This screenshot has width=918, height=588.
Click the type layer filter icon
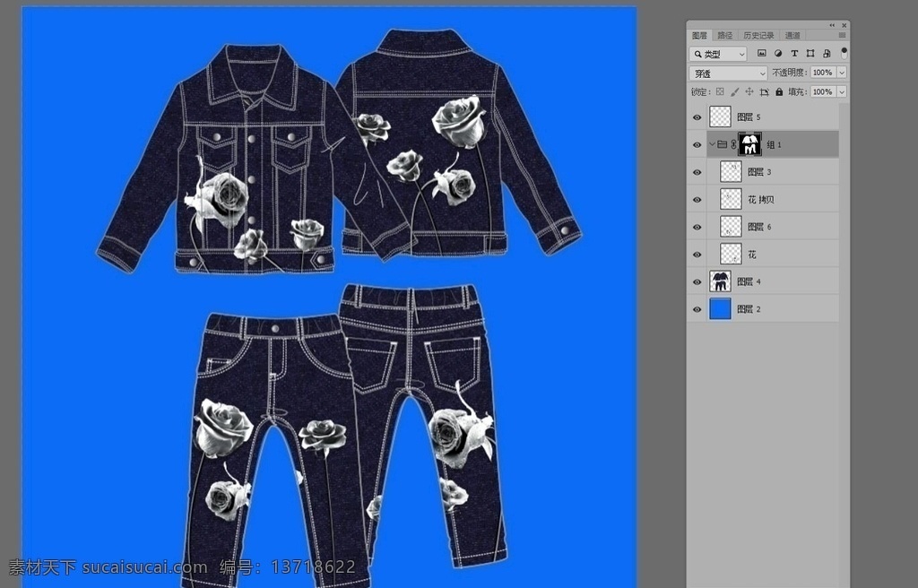pyautogui.click(x=794, y=53)
